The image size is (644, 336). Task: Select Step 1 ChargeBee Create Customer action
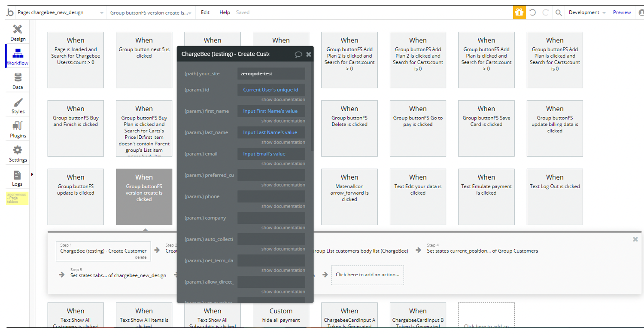[x=103, y=251]
